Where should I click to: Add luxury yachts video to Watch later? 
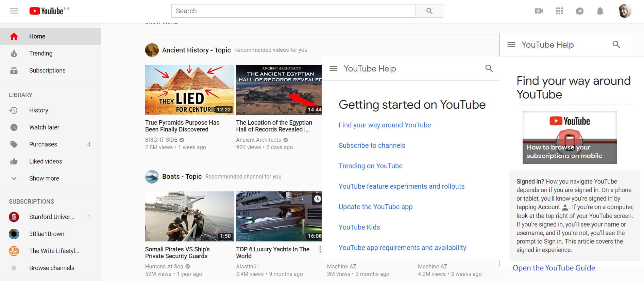317,199
